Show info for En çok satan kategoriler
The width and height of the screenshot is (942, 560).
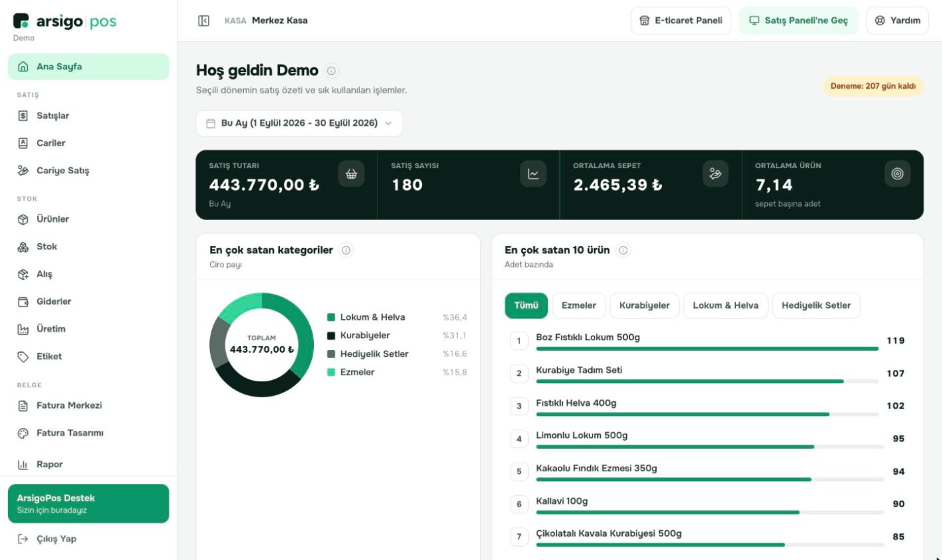[346, 251]
